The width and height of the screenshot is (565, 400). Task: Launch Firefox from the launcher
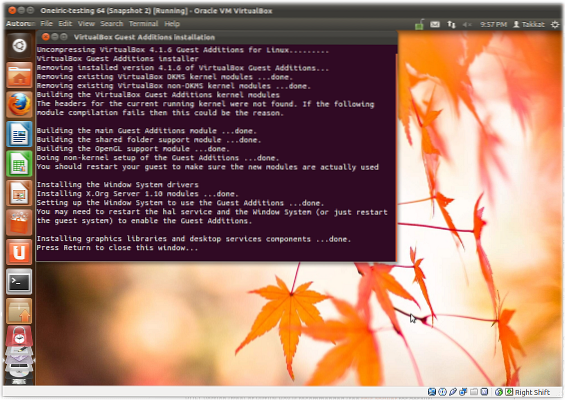click(19, 105)
